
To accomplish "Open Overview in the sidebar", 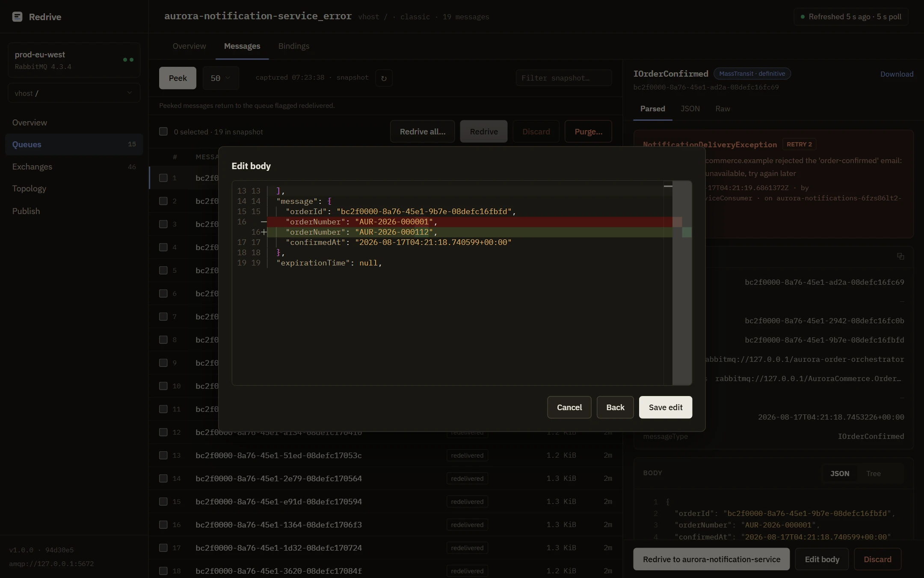I will [x=74, y=122].
